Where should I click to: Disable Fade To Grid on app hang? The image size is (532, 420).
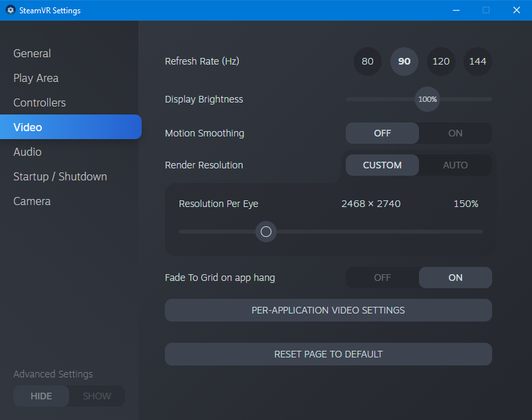tap(382, 278)
